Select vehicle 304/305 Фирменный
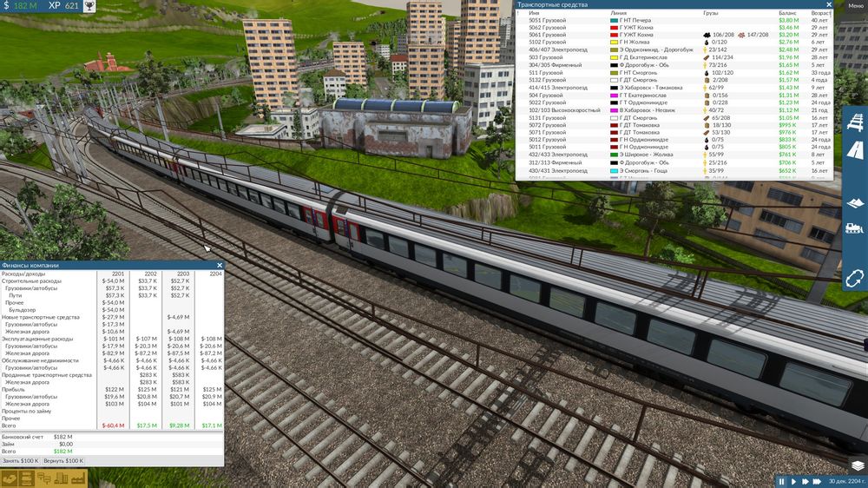 (555, 65)
